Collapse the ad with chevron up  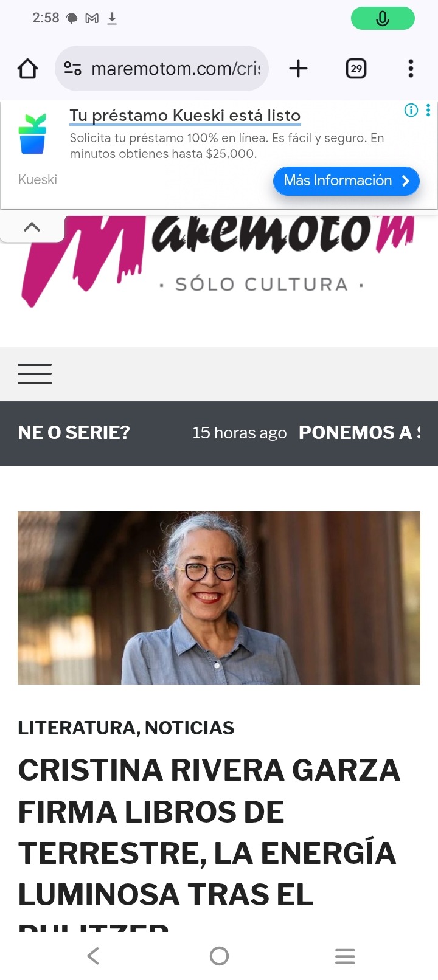pos(32,227)
